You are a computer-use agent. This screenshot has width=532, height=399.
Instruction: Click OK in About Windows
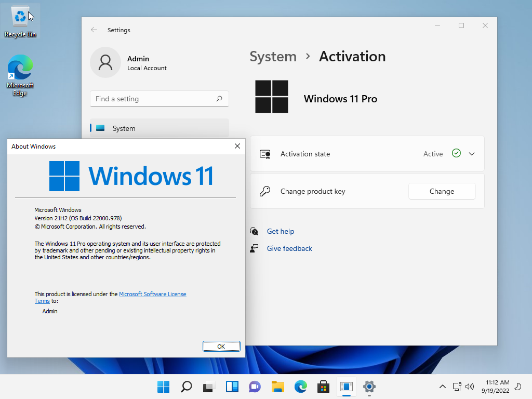click(x=221, y=347)
